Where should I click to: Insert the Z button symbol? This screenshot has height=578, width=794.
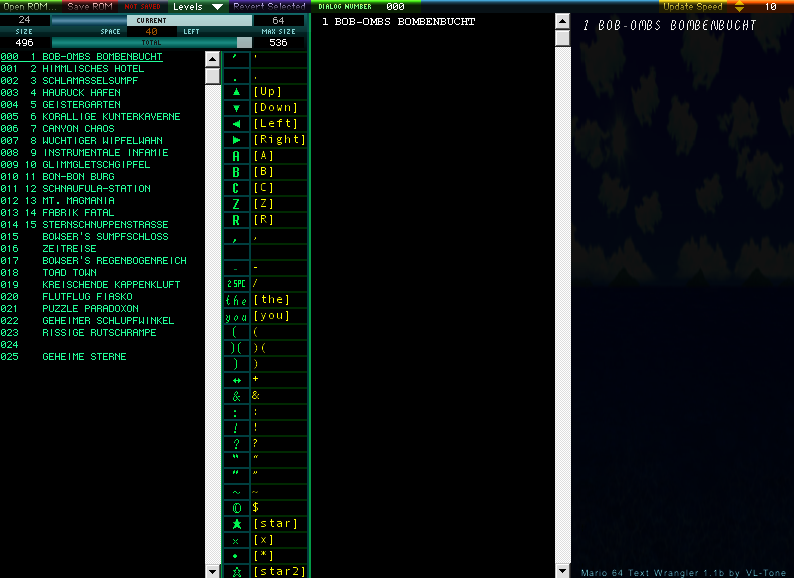click(x=236, y=204)
